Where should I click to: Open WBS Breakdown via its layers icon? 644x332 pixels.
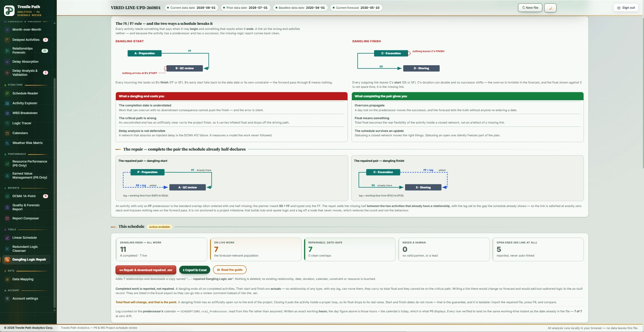pos(7,113)
